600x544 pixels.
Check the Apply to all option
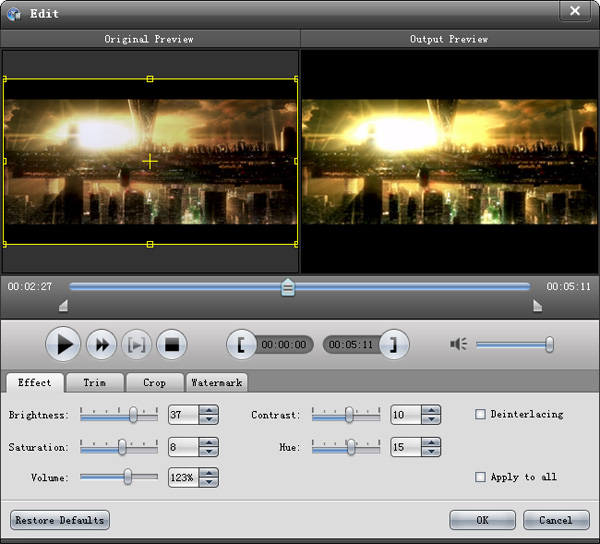tap(480, 477)
